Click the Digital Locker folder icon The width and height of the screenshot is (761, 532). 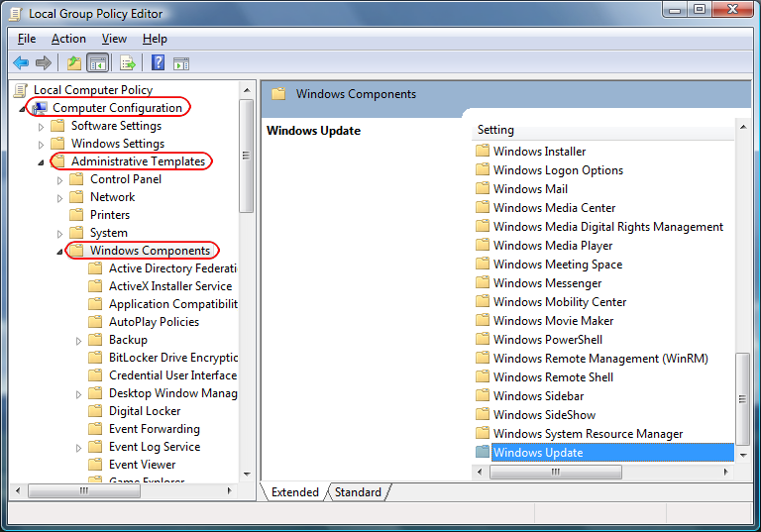pos(95,411)
